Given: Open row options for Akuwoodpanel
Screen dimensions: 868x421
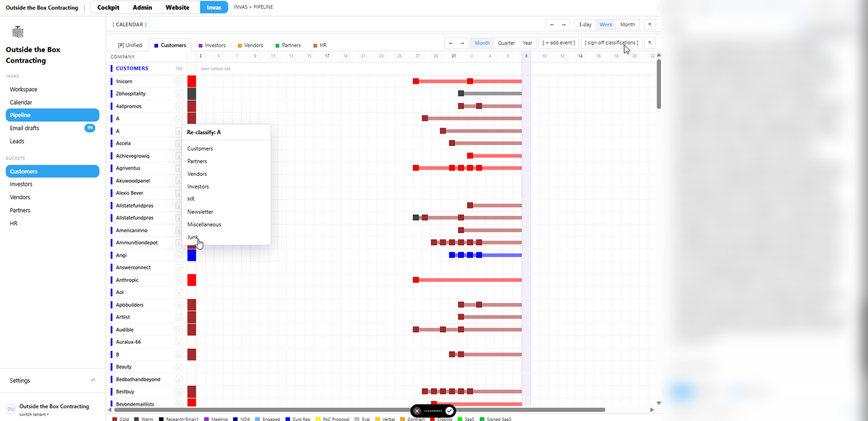Looking at the screenshot, I should click(179, 180).
